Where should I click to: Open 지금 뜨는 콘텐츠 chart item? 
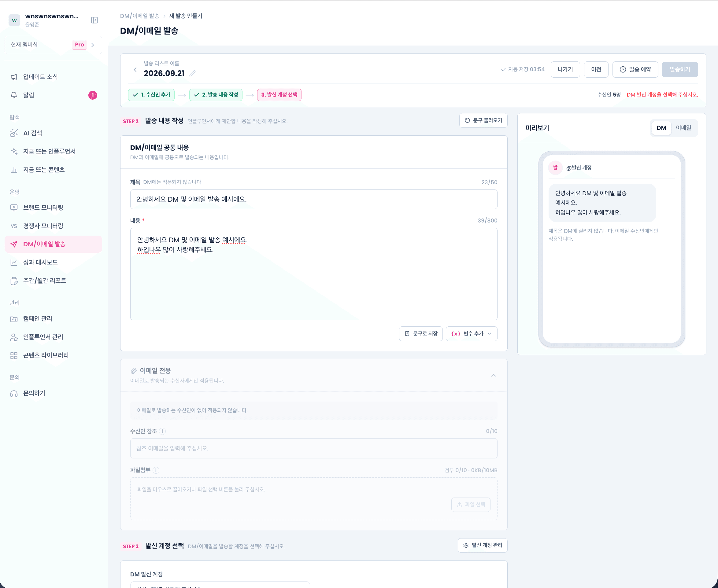[53, 170]
